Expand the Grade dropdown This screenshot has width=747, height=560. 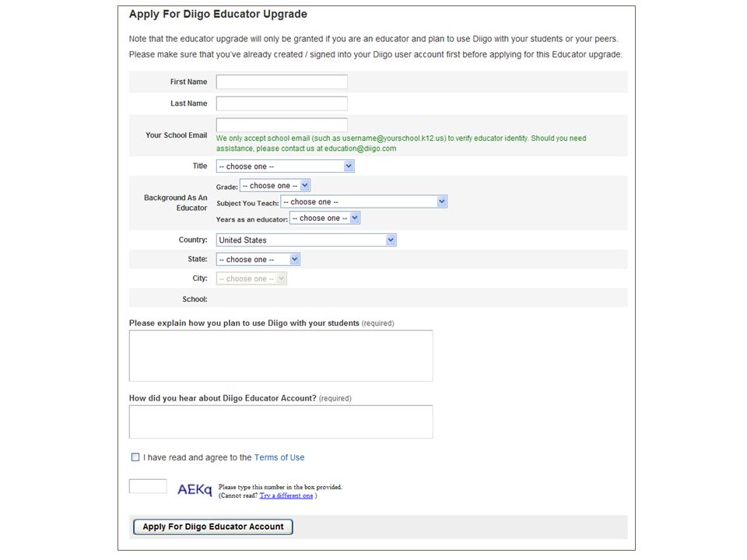tap(275, 185)
